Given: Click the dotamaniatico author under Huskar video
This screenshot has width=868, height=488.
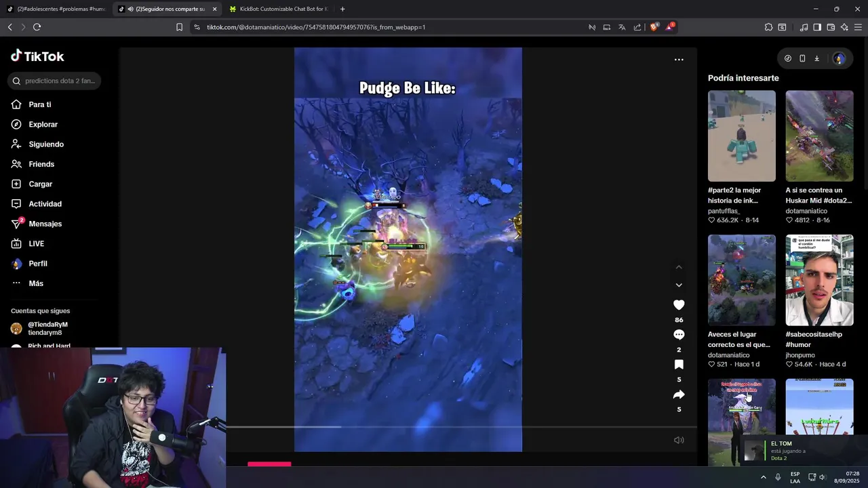Looking at the screenshot, I should point(808,211).
